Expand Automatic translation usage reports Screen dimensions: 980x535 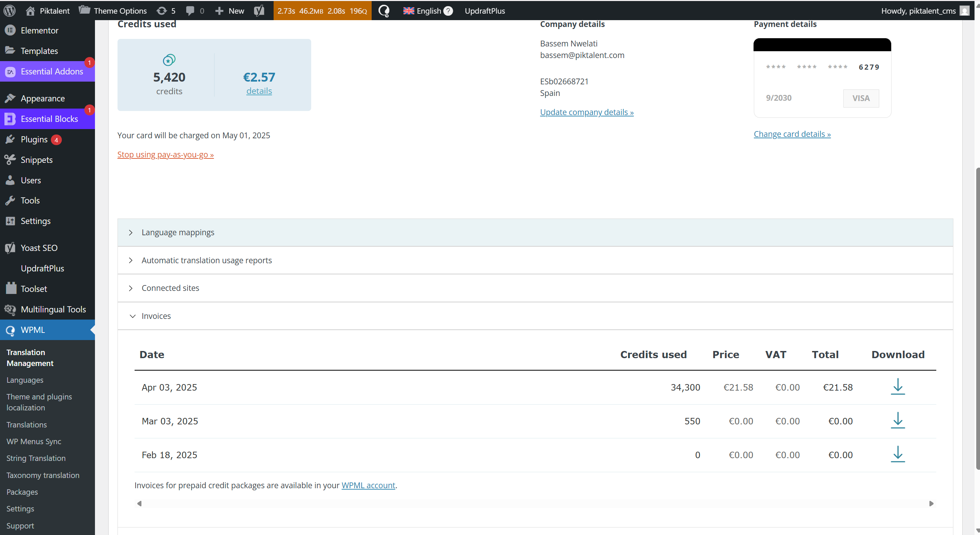pyautogui.click(x=207, y=261)
